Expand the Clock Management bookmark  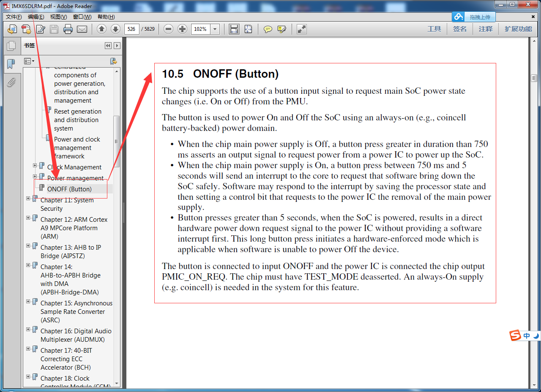(x=35, y=166)
